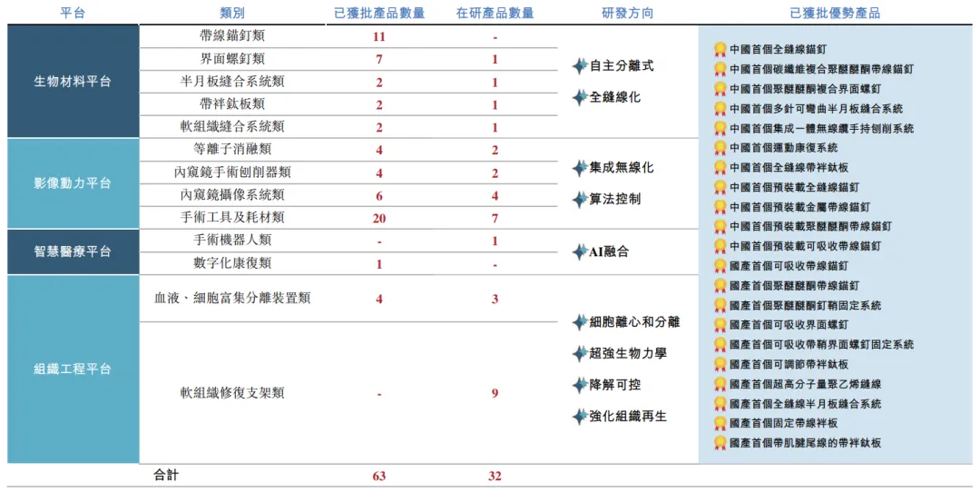Click the medal icon beside 中國首個全縫線錨釘
The image size is (980, 492).
[x=720, y=49]
